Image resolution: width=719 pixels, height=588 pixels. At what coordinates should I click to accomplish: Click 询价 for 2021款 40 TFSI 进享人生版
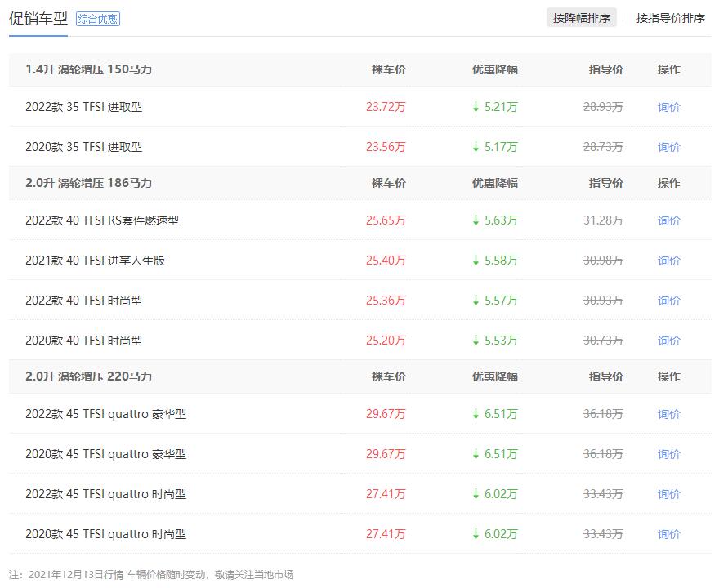669,261
